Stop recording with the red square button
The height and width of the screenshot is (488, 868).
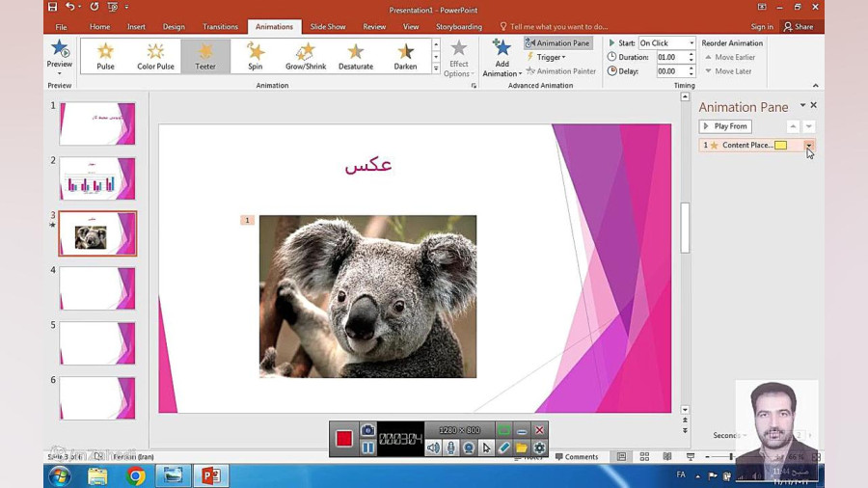tap(343, 439)
